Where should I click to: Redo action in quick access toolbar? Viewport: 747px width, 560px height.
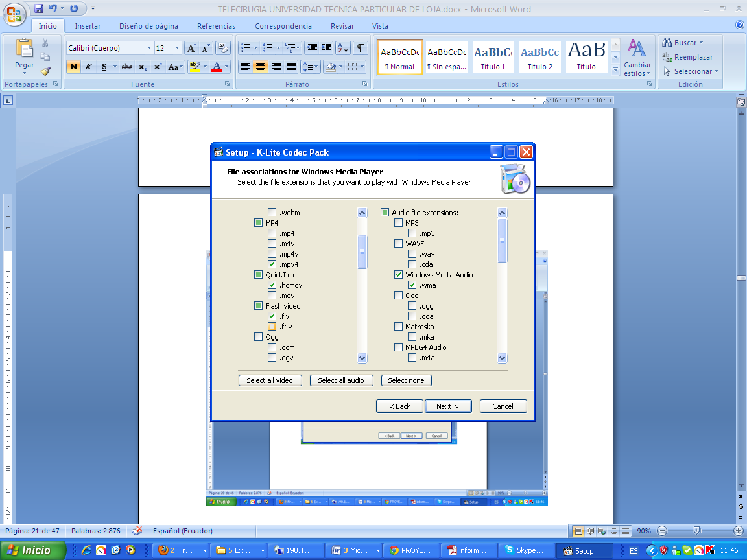(74, 8)
